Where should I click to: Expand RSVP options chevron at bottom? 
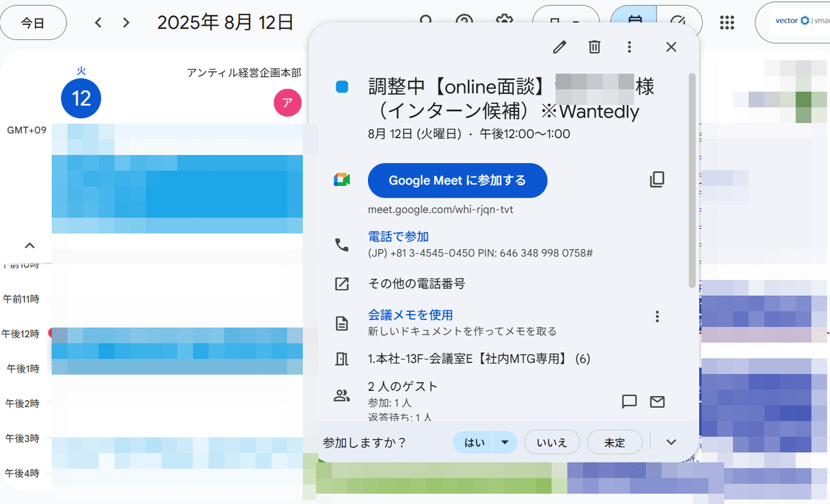[x=671, y=442]
